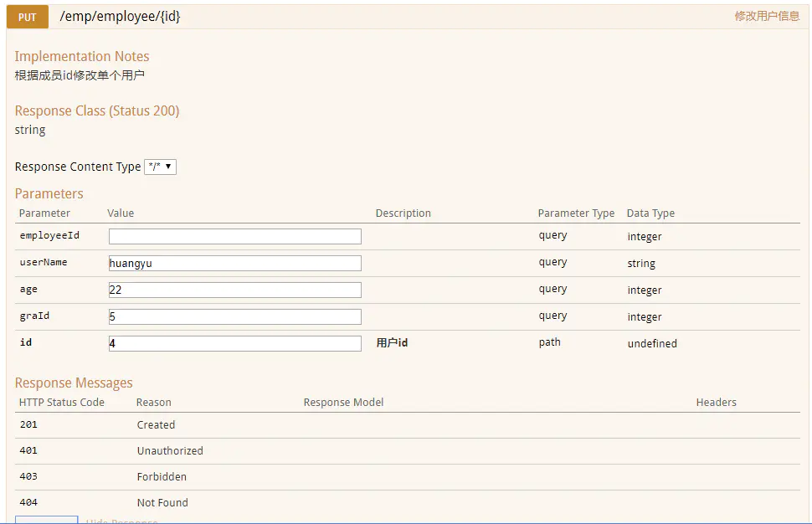Image resolution: width=812 pixels, height=524 pixels.
Task: Click the graId parameter name
Action: pyautogui.click(x=34, y=316)
